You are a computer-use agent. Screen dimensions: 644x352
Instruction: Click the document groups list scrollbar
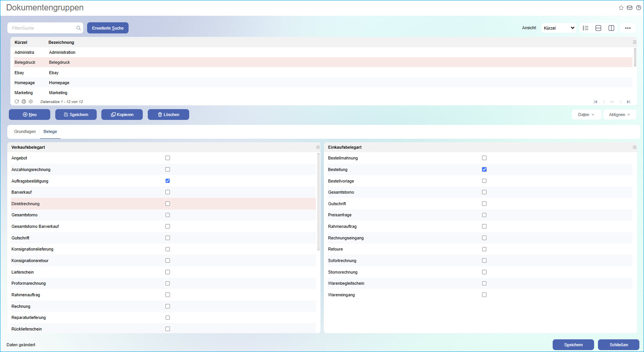pos(635,58)
